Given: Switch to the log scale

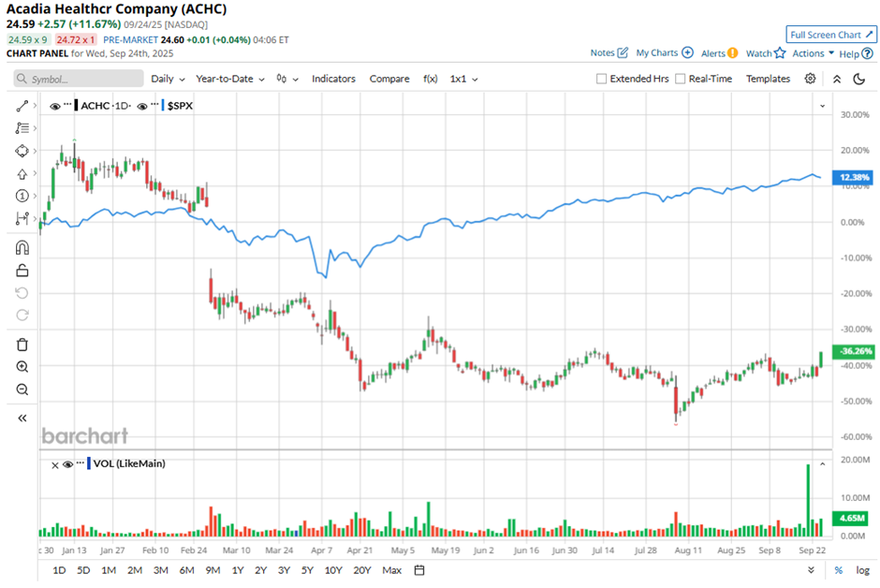Looking at the screenshot, I should pyautogui.click(x=862, y=570).
